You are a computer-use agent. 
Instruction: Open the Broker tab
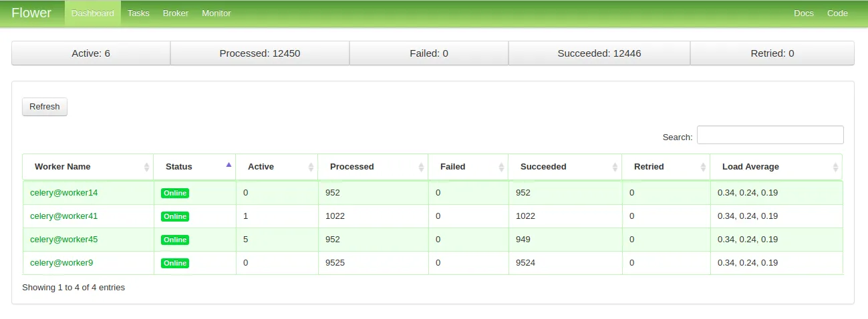pos(176,13)
